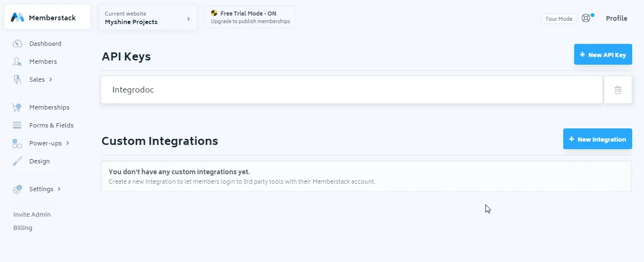Click the Forms & Fields stacked-lines icon
This screenshot has height=262, width=644.
[x=17, y=125]
